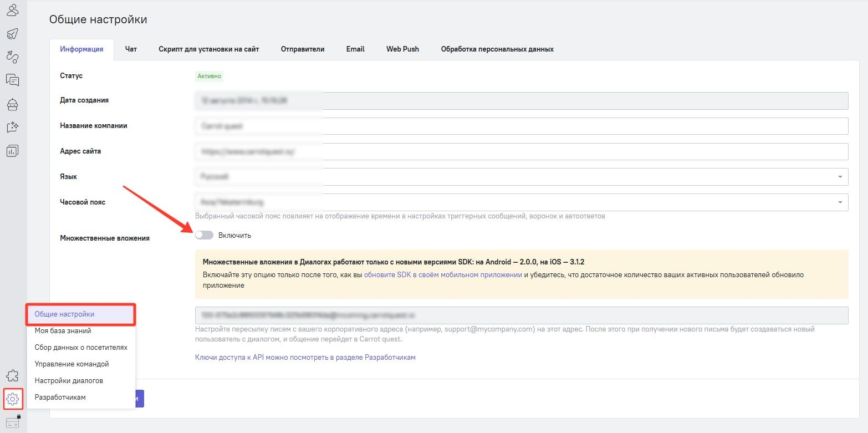Enable the Множественные вложения toggle
868x433 pixels.
point(204,235)
